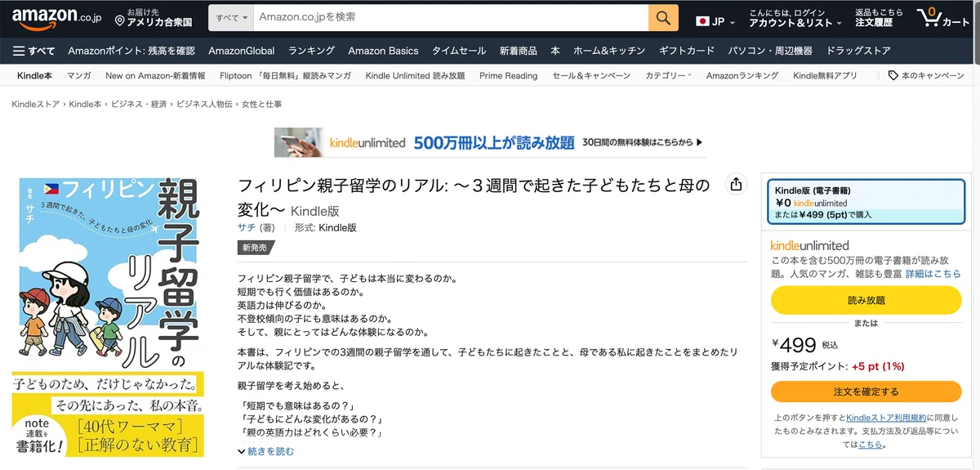Go to AmazonGlobal in the nav bar
Viewport: 980px width, 470px height.
[x=242, y=51]
